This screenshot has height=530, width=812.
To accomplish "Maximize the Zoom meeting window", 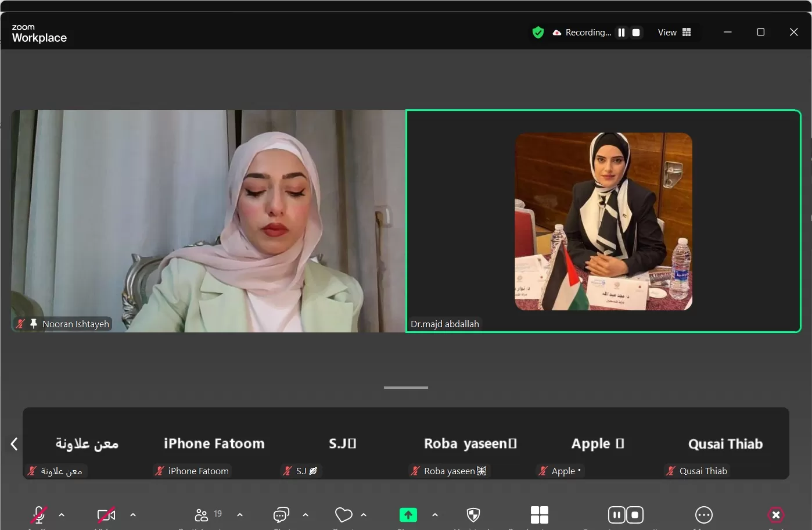I will [760, 32].
